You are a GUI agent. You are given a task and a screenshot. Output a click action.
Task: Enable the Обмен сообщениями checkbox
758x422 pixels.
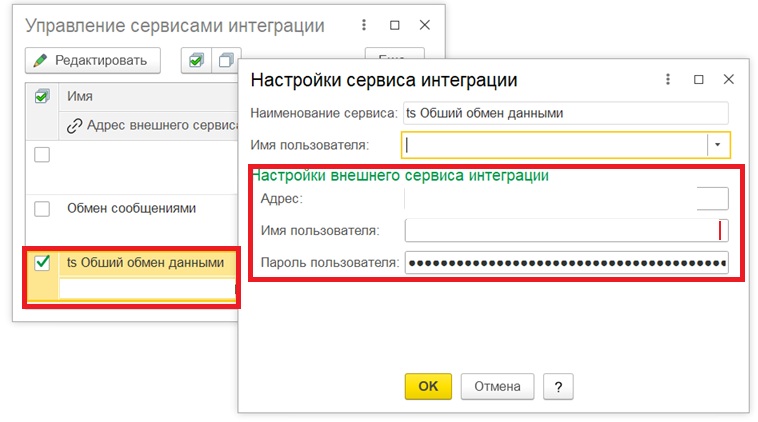click(42, 209)
